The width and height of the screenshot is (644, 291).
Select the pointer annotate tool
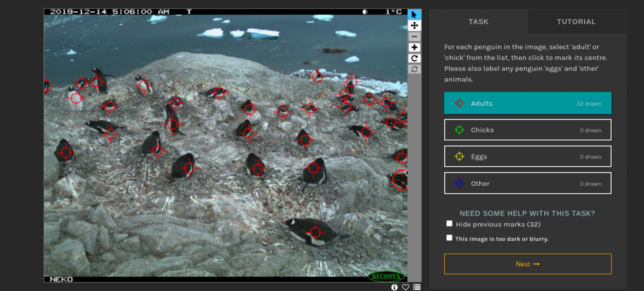click(414, 15)
